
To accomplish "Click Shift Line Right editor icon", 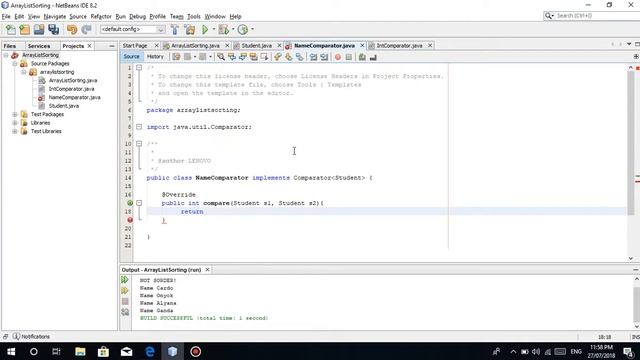I will 324,57.
